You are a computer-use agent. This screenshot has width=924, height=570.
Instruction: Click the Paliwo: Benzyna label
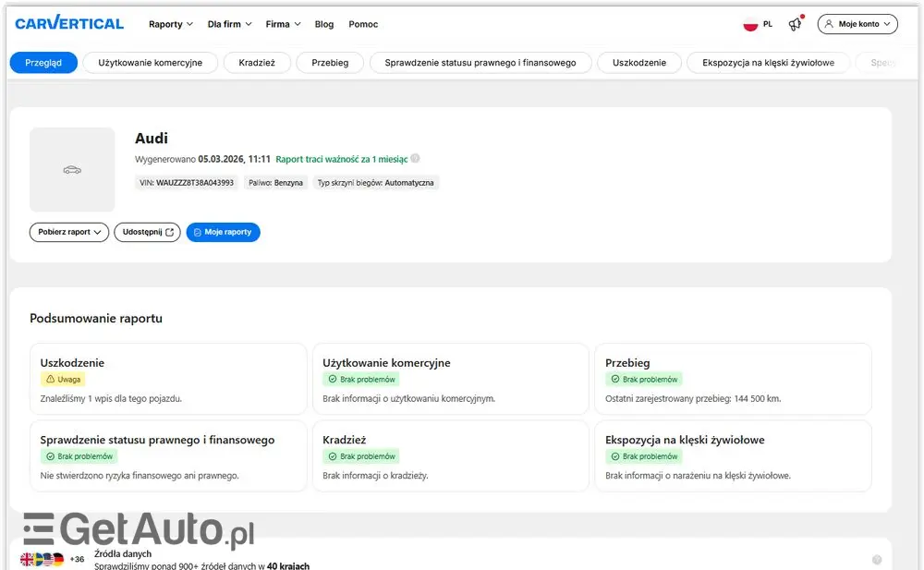[275, 183]
